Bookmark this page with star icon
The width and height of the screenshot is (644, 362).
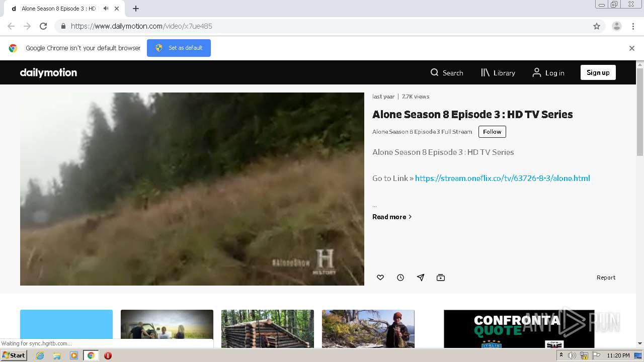pyautogui.click(x=597, y=26)
